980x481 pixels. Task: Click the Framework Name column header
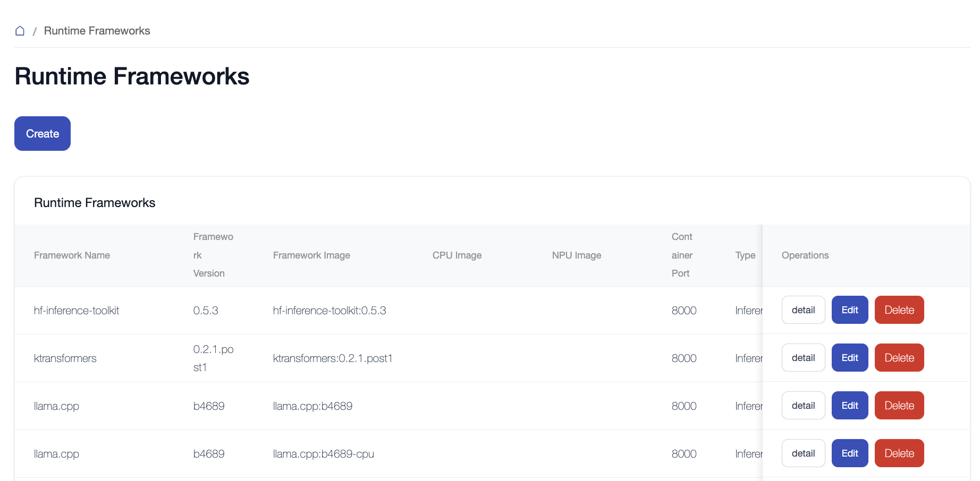(x=72, y=255)
